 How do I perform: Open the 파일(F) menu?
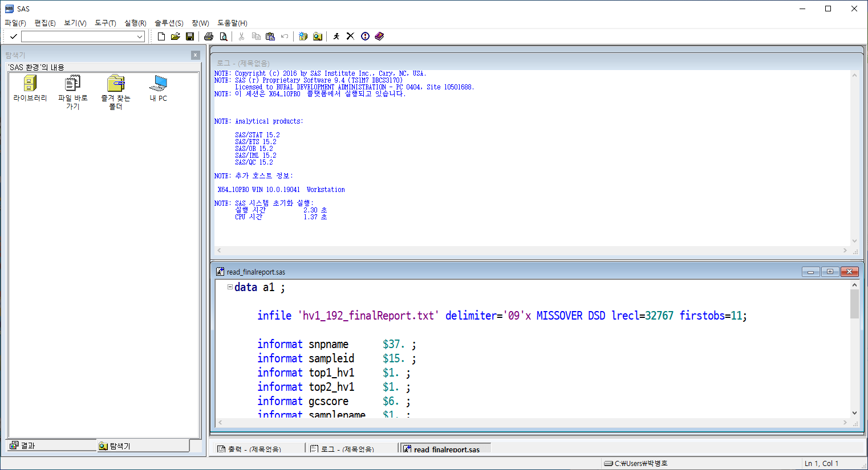tap(15, 23)
